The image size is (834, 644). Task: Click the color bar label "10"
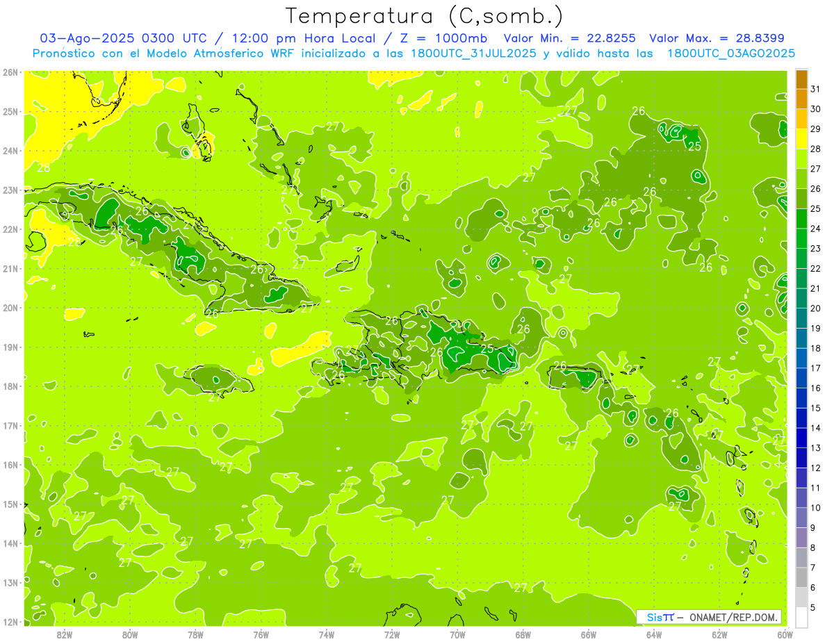[x=815, y=508]
